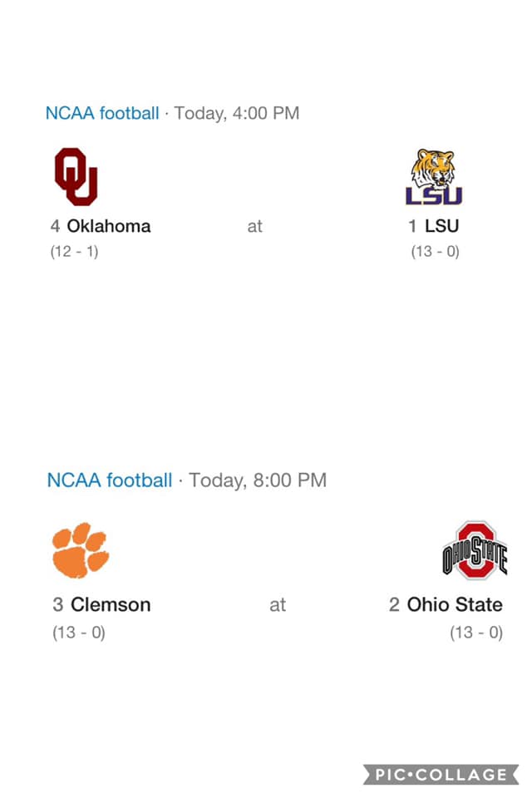Click the rank number 4 beside Oklahoma
The image size is (532, 798).
click(55, 225)
